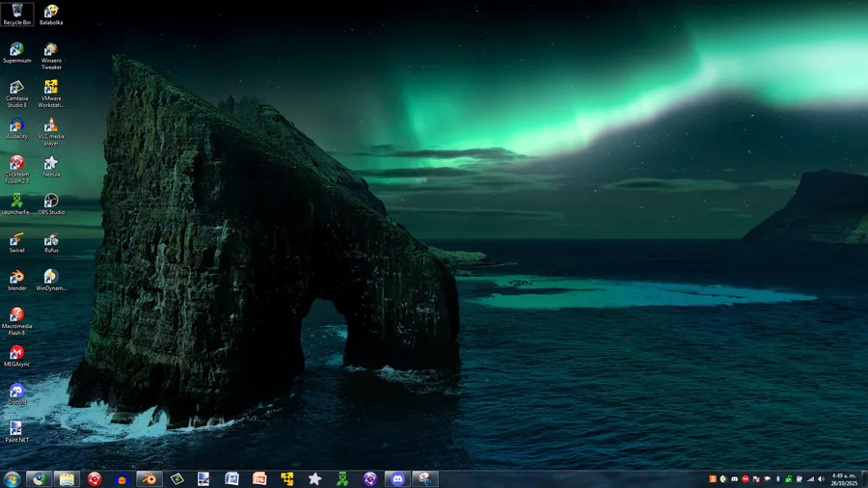This screenshot has width=868, height=488.
Task: Select the MEGAsync desktop shortcut
Action: click(x=17, y=356)
